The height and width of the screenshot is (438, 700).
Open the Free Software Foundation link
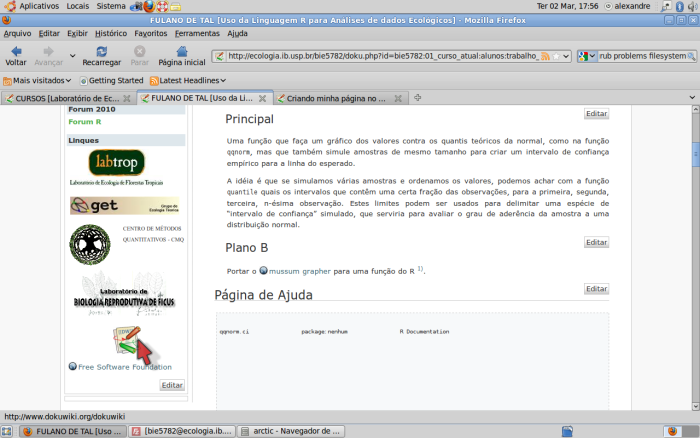[x=124, y=367]
